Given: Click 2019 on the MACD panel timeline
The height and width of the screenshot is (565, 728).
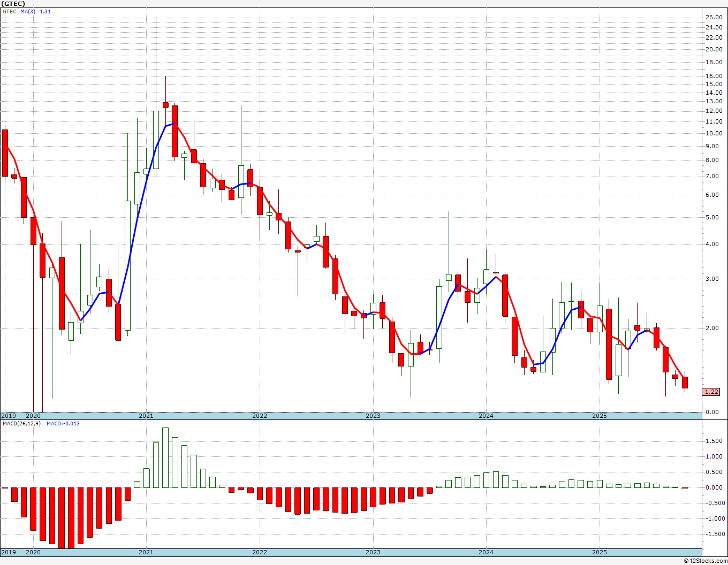Looking at the screenshot, I should tap(8, 552).
